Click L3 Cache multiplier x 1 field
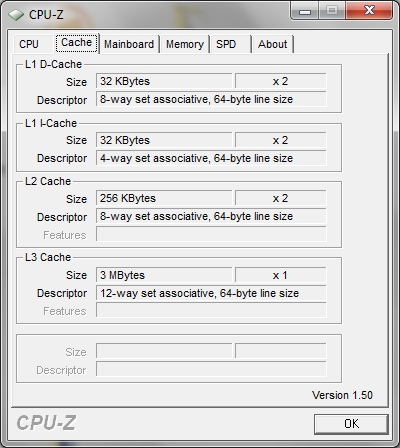 pos(280,275)
